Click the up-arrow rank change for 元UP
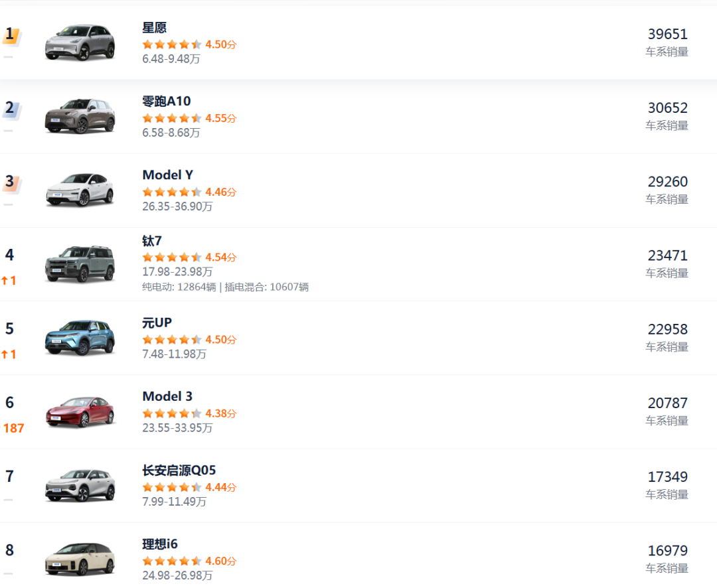717x588 pixels. tap(9, 354)
